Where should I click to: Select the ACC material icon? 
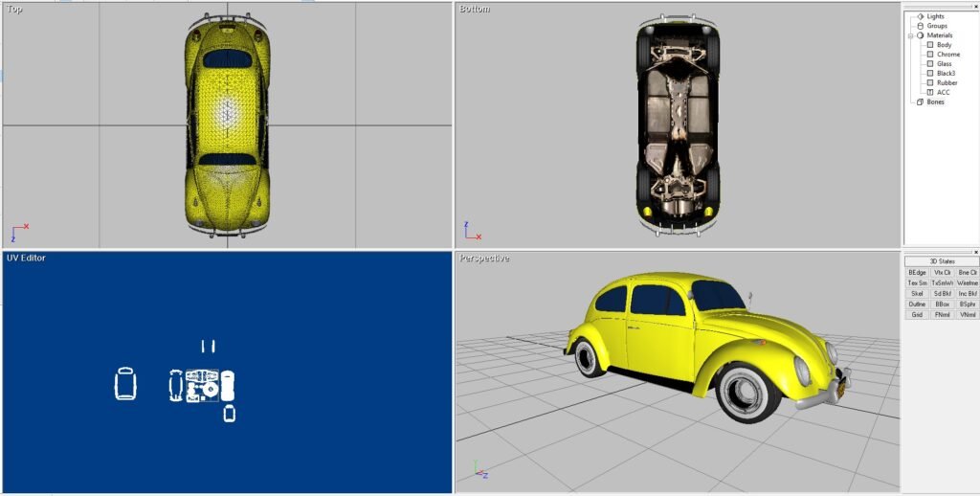tap(930, 92)
